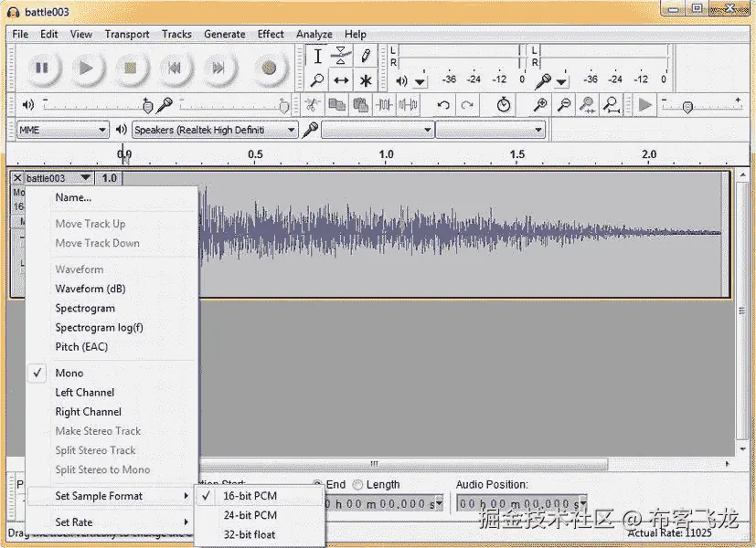Open the battle003 track name dropdown

click(x=59, y=178)
